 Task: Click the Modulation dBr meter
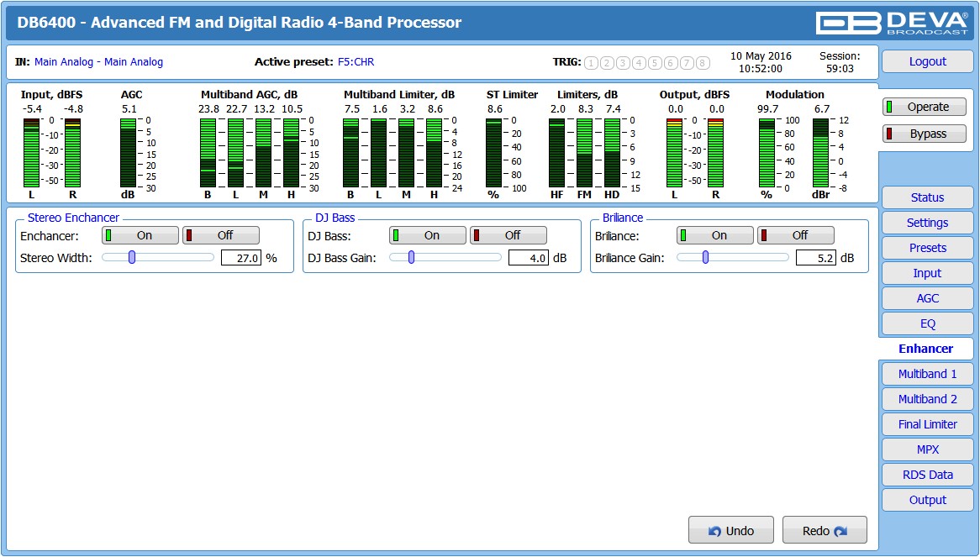click(820, 153)
